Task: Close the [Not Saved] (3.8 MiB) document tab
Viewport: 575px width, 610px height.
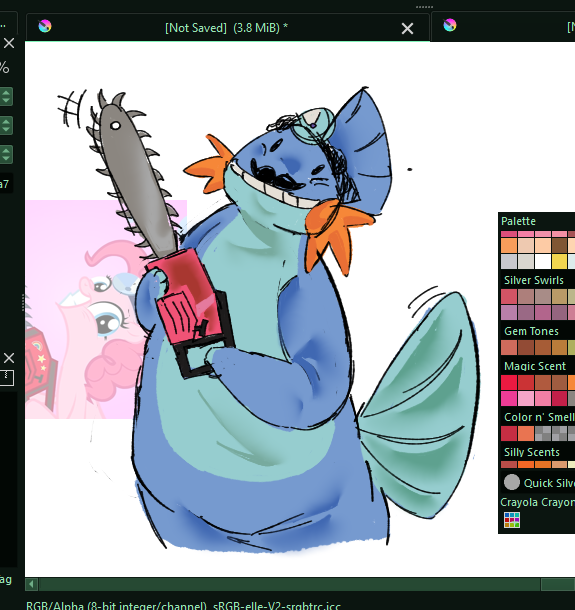Action: pyautogui.click(x=407, y=28)
